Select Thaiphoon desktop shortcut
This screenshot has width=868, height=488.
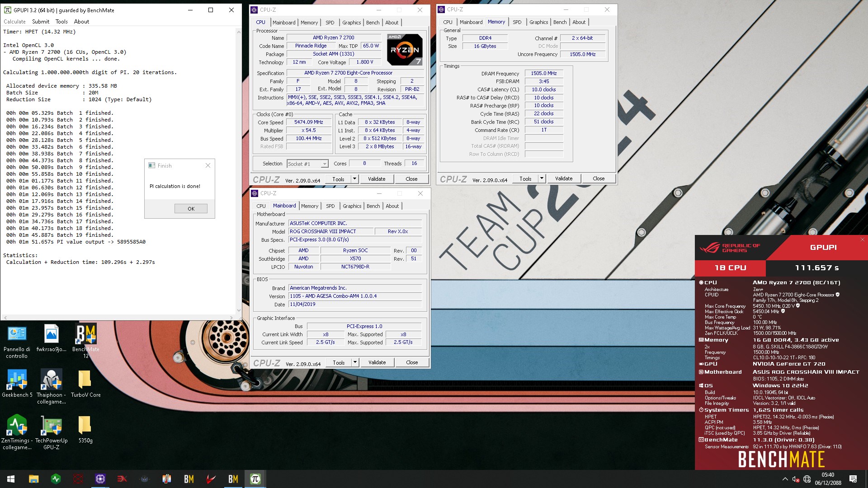pos(51,387)
